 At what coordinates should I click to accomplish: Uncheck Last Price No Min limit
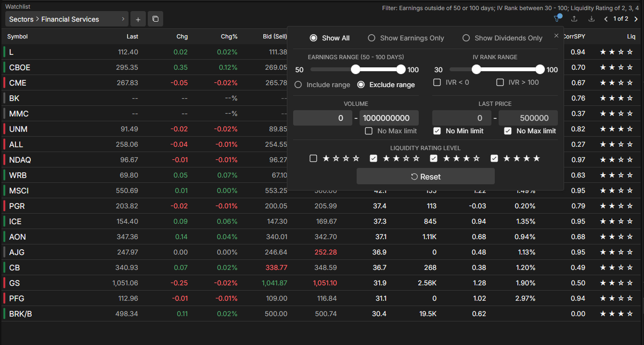[x=437, y=131]
